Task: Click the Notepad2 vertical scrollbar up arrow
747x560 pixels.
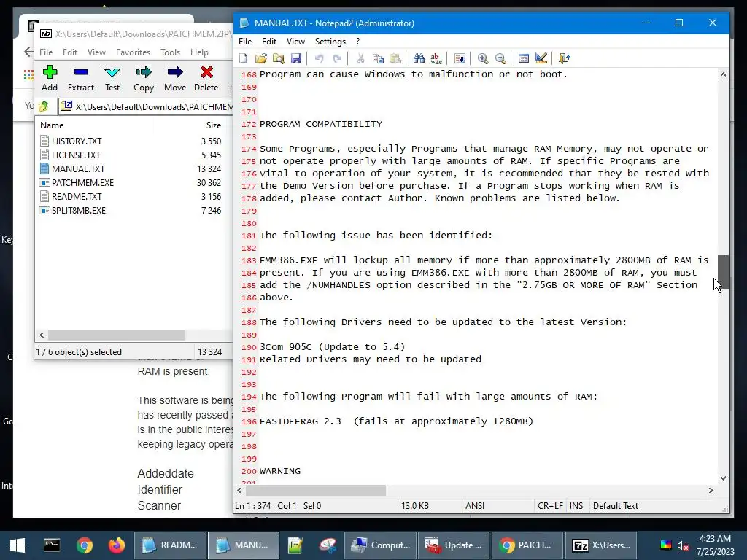Action: point(723,75)
